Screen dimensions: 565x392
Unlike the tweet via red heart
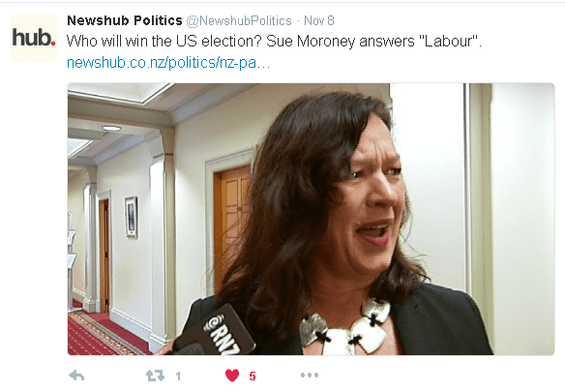[x=232, y=376]
